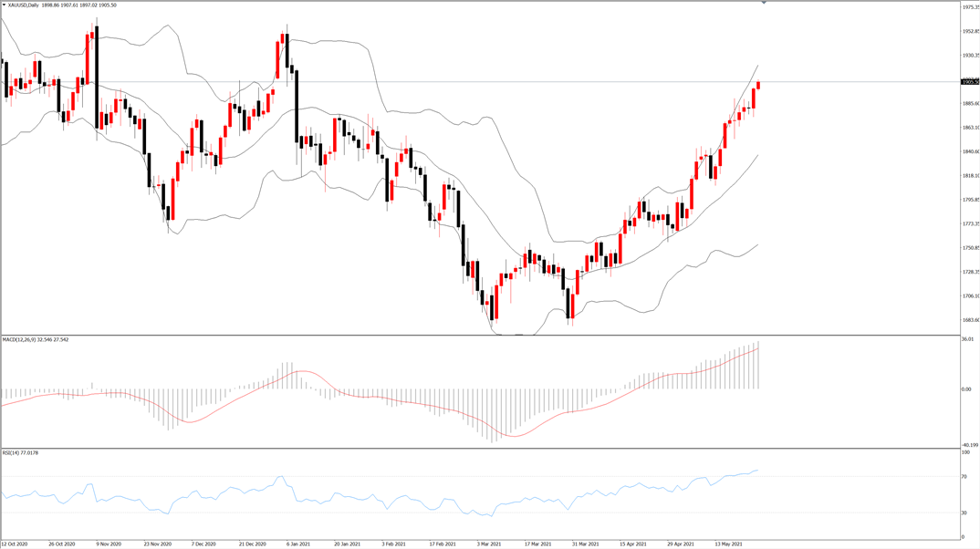
Task: Click the 1952.85 price scale value
Action: click(x=970, y=31)
